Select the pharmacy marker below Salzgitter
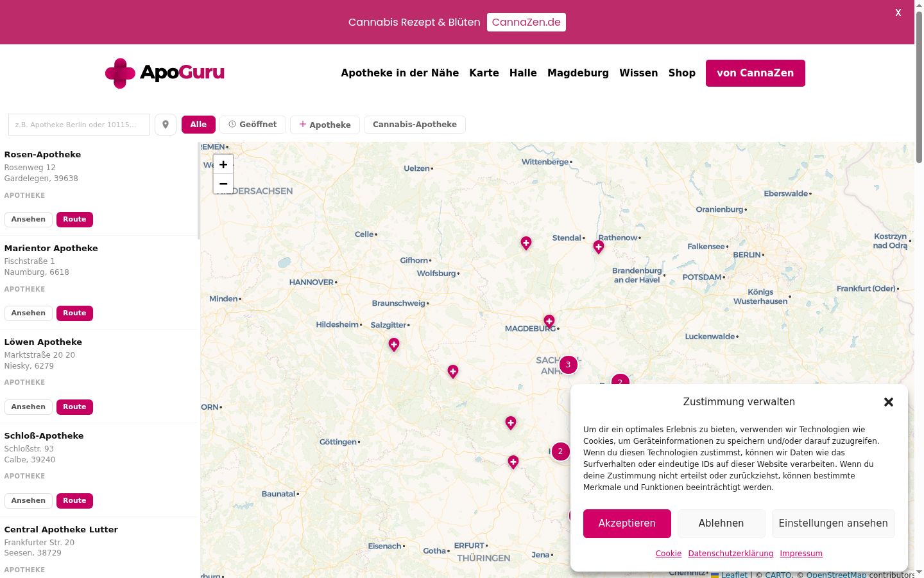The height and width of the screenshot is (578, 924). [x=394, y=345]
